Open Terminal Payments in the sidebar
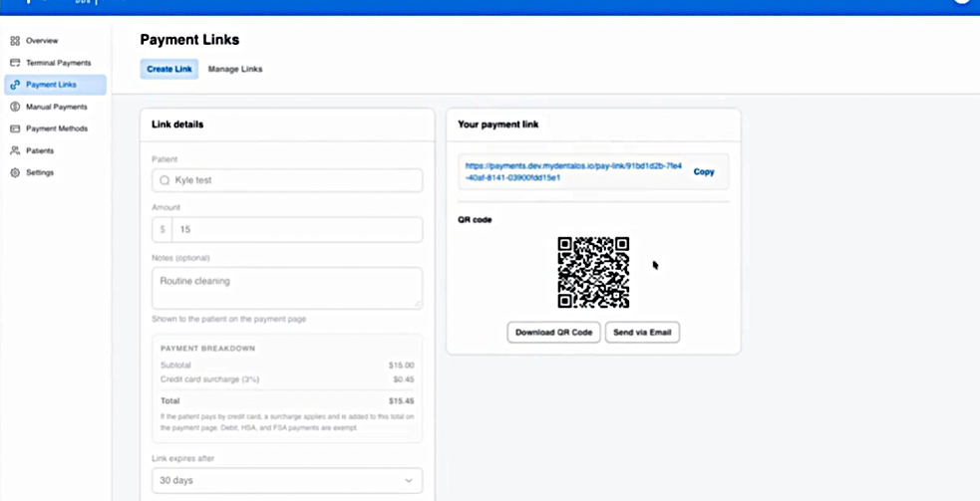This screenshot has height=501, width=980. click(55, 63)
